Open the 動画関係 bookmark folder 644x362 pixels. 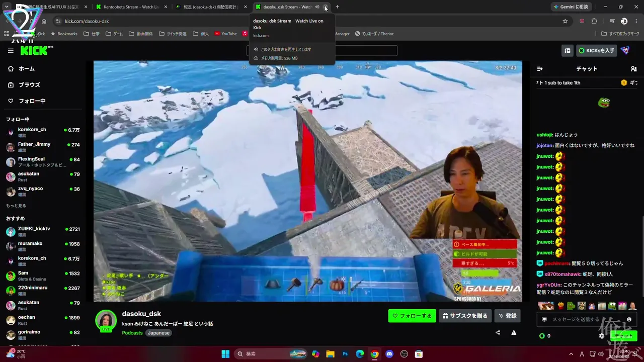[x=141, y=34]
